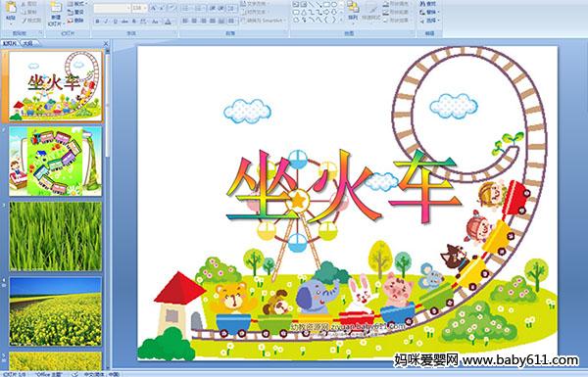588x377 pixels.
Task: Click the thumbnail pane vertical scrollbar
Action: coord(108,208)
